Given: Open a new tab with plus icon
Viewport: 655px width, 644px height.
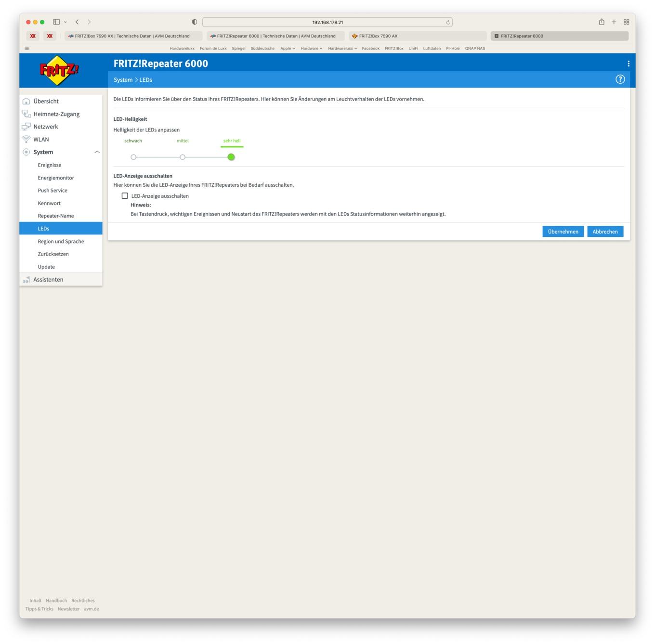Looking at the screenshot, I should [x=614, y=22].
